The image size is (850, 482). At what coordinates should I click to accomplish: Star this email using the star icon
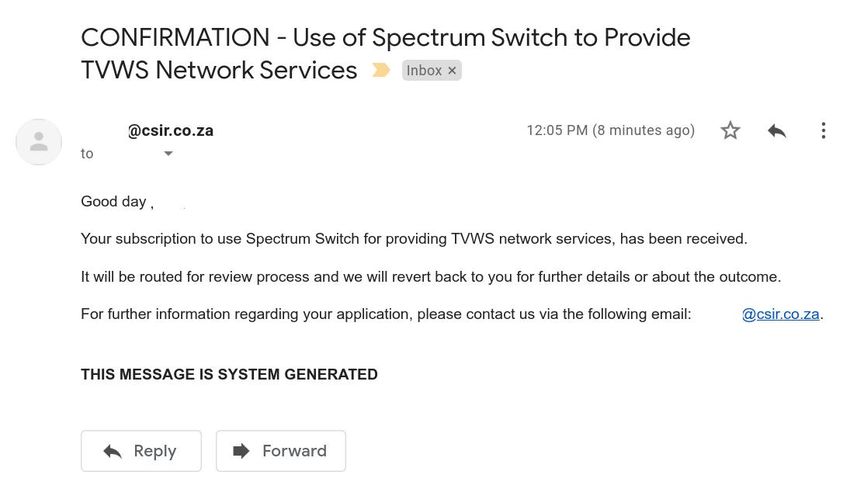[730, 130]
